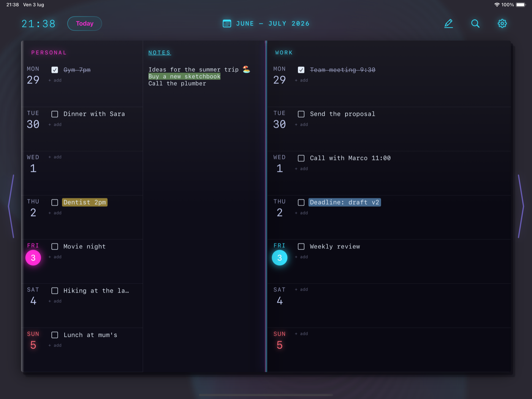Click the large 21:38 clock display

click(38, 24)
